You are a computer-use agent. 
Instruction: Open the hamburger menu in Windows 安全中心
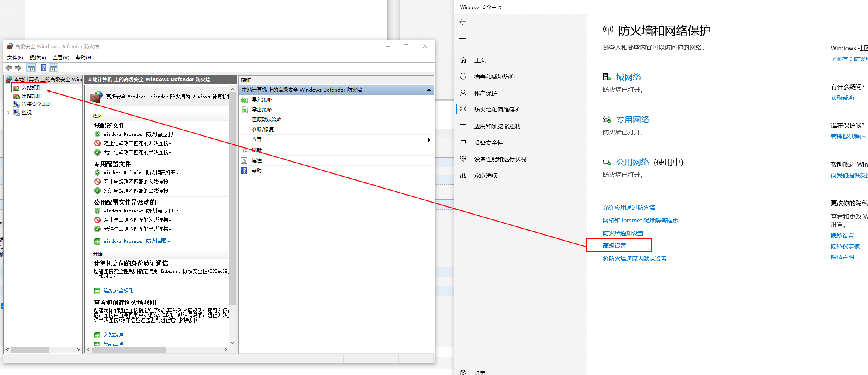pos(463,40)
